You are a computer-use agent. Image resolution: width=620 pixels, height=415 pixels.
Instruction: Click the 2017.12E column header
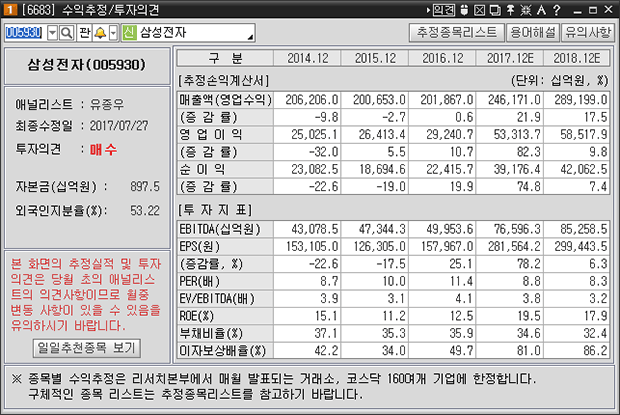pos(510,58)
